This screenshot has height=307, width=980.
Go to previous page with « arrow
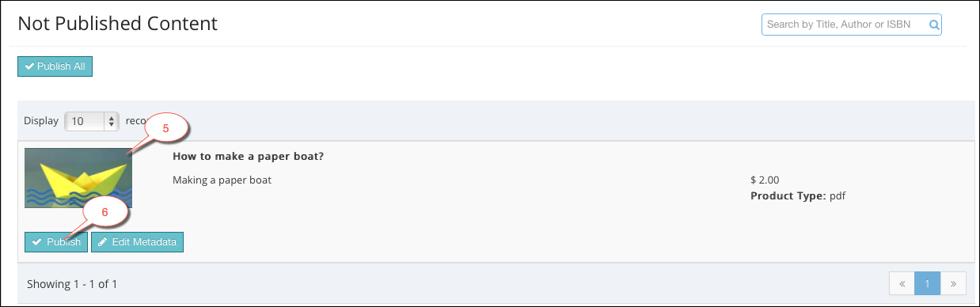click(902, 283)
